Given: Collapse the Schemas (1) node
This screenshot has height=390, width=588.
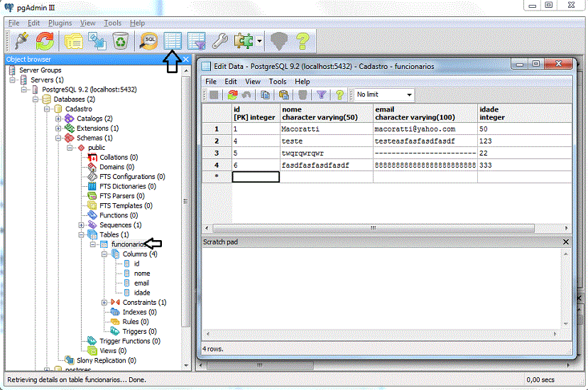Looking at the screenshot, I should [58, 138].
